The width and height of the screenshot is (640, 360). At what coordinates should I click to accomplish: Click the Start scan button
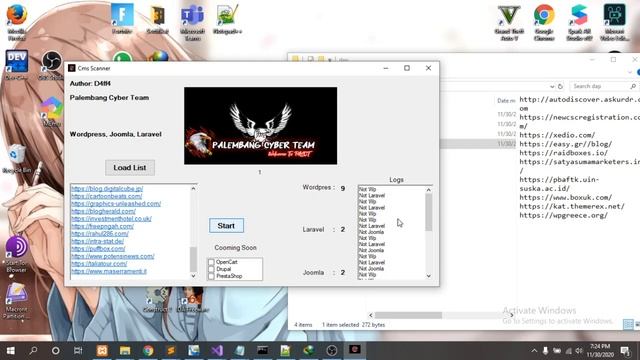click(x=226, y=226)
